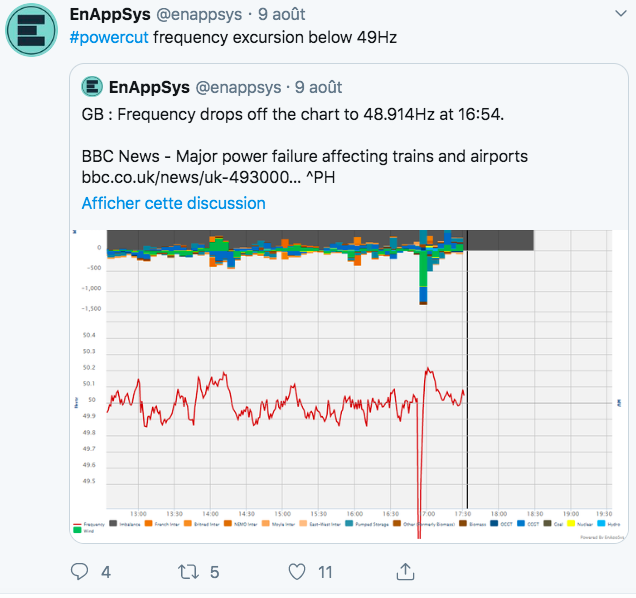Image resolution: width=636 pixels, height=598 pixels.
Task: Click the Imbalance legend gray swatch
Action: click(x=113, y=523)
